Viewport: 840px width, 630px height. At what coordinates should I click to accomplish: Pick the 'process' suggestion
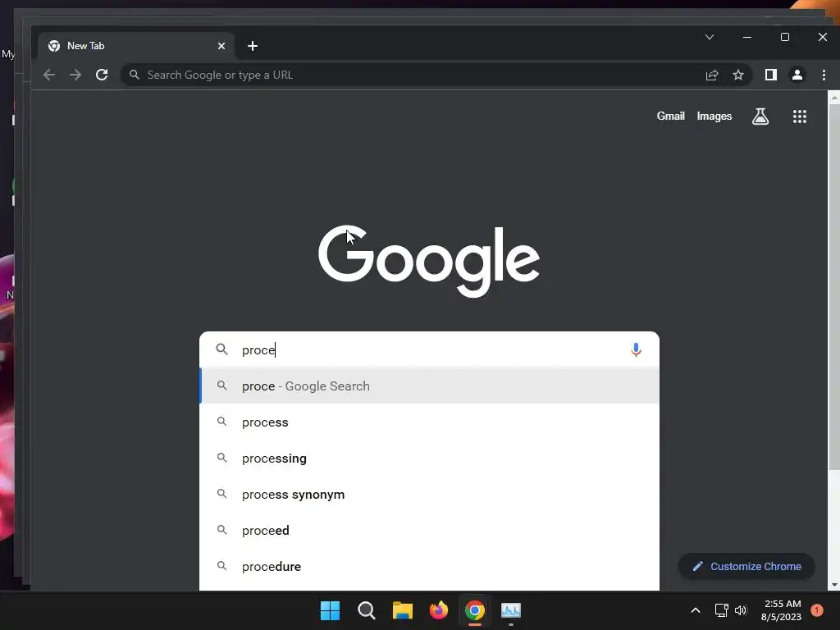point(429,422)
